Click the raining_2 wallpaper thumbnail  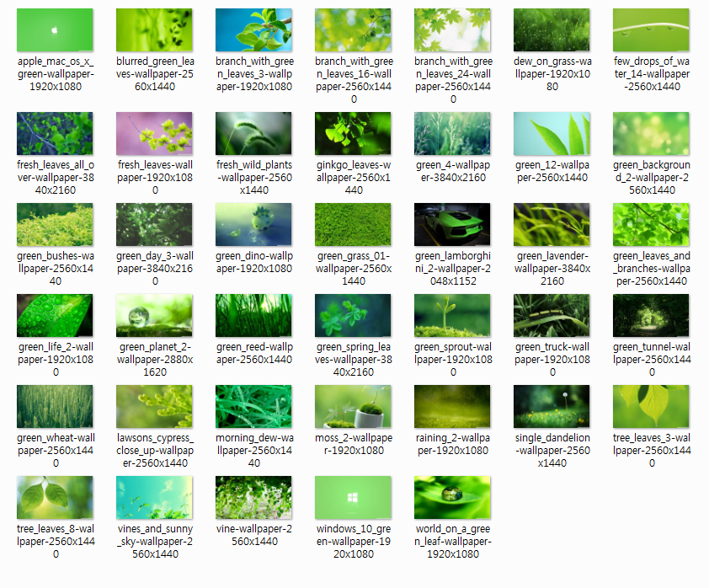click(452, 406)
